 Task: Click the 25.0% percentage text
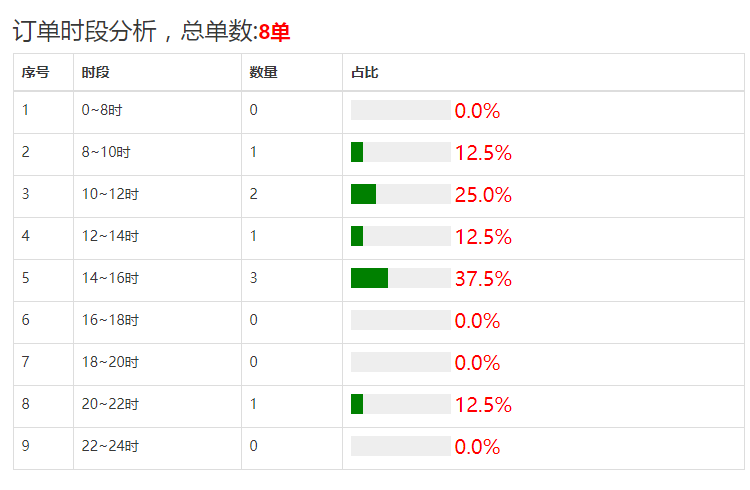tap(483, 194)
